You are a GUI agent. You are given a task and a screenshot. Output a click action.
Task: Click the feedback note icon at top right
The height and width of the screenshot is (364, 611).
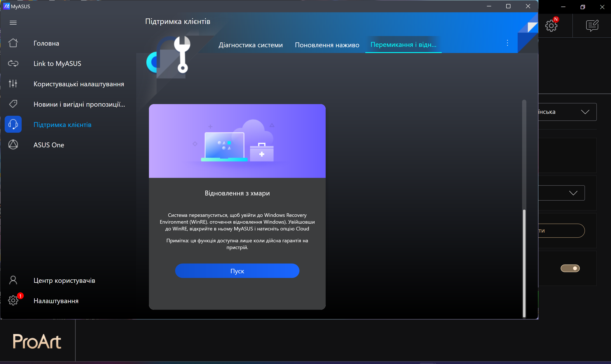(x=592, y=25)
